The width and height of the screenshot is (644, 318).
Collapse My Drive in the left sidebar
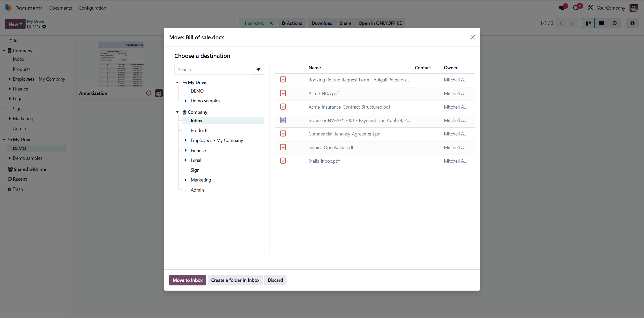tap(4, 139)
